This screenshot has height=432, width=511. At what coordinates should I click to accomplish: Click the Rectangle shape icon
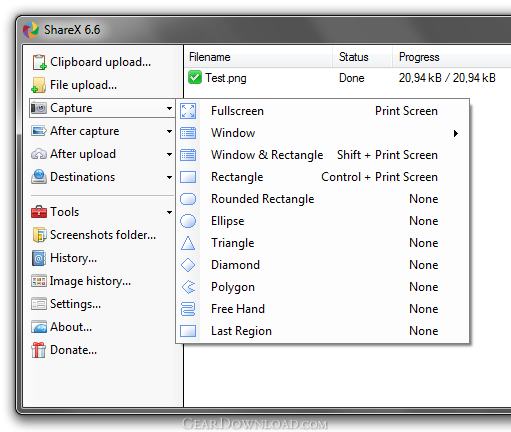(x=188, y=177)
